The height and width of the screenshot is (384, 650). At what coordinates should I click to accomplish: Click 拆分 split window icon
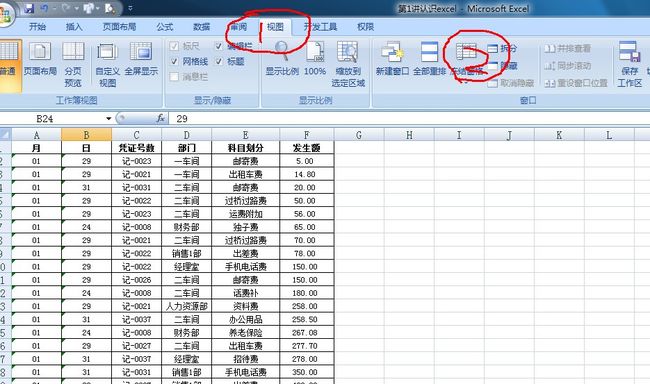coord(492,49)
